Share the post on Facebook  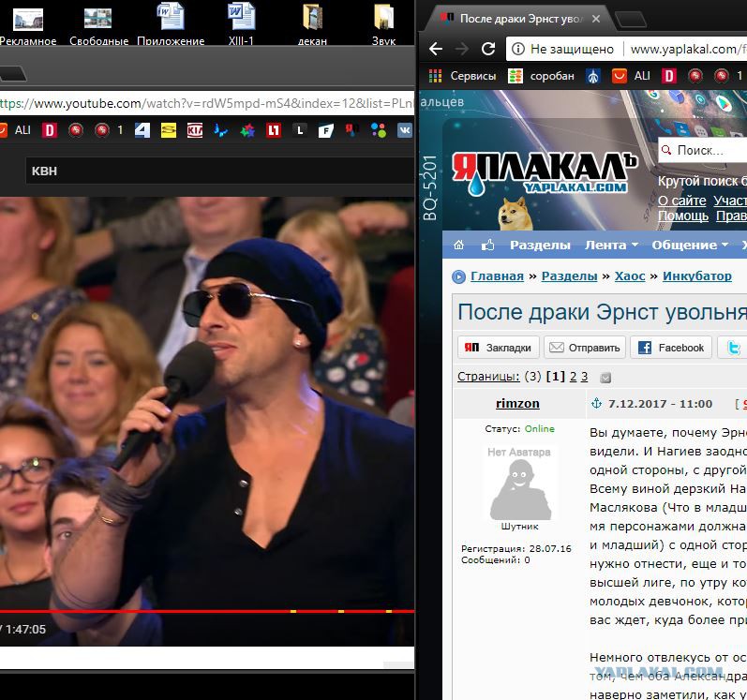tap(671, 348)
